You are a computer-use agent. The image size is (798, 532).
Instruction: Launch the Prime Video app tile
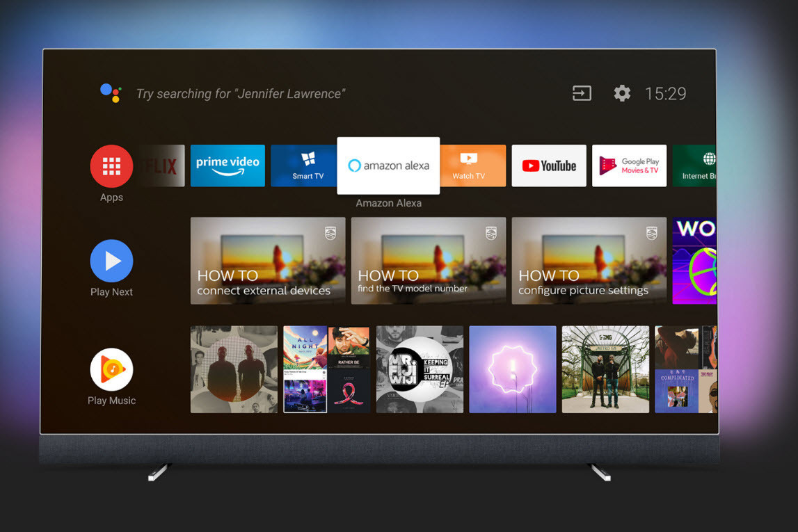pos(228,166)
